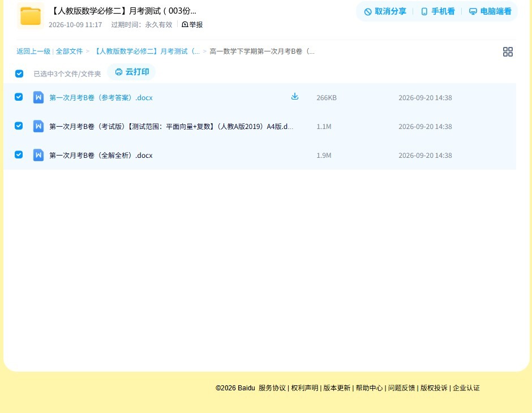Open the 服务协议 footer link

(272, 388)
